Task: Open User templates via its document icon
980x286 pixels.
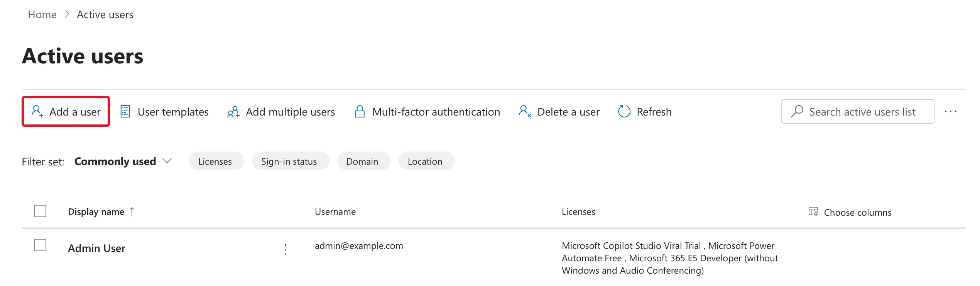Action: 125,111
